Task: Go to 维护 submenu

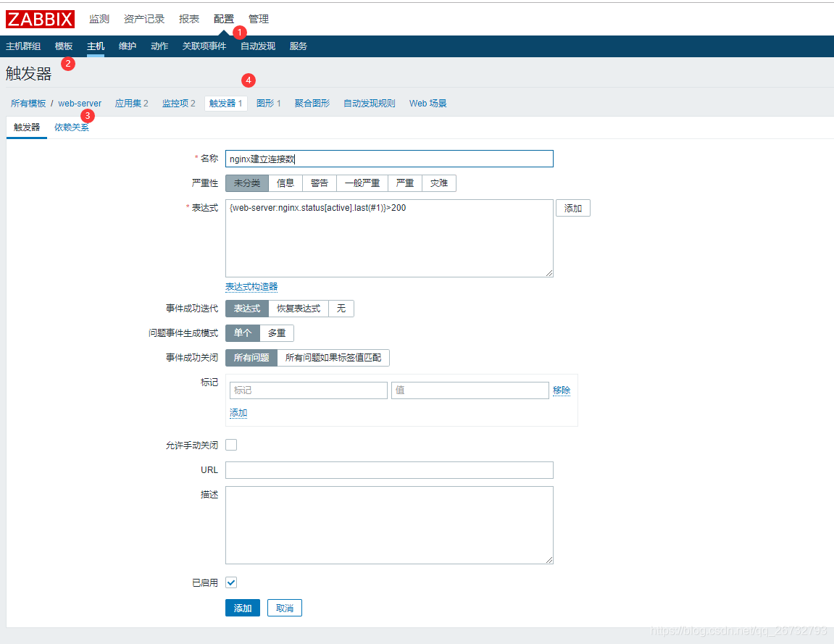Action: [128, 46]
